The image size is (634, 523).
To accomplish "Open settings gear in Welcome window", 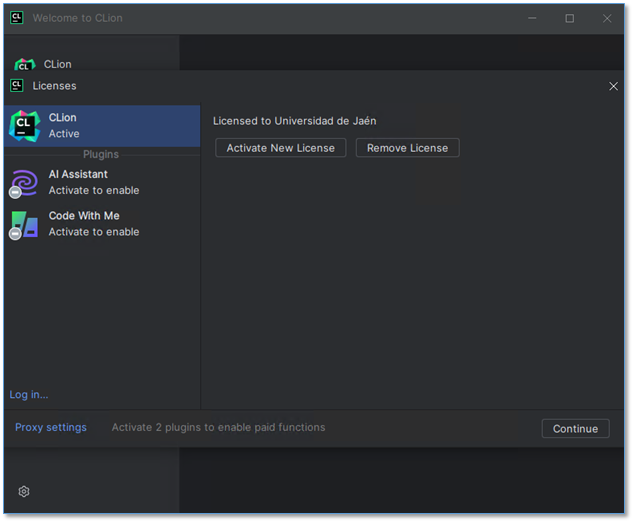I will click(24, 491).
